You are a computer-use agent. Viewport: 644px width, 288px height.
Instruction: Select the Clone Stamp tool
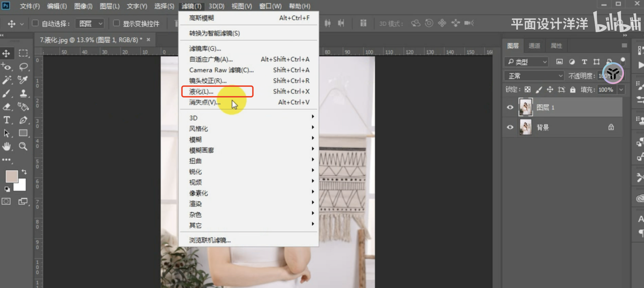coord(23,93)
